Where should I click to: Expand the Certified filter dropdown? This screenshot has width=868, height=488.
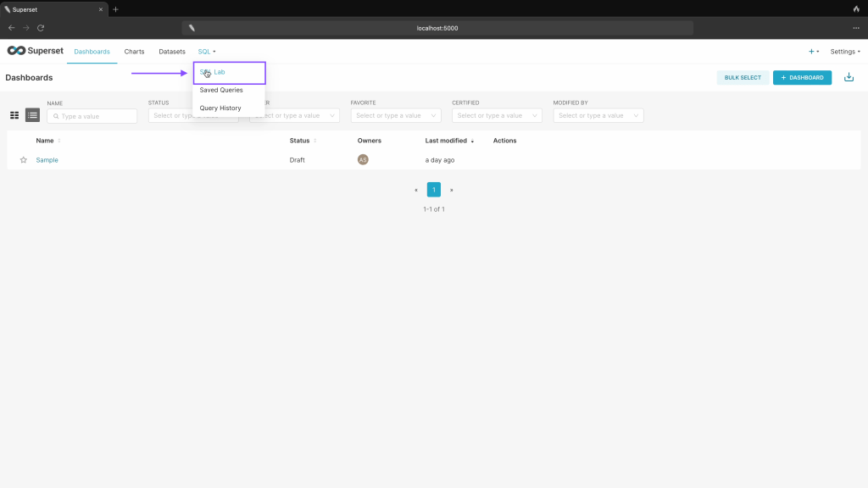click(497, 115)
